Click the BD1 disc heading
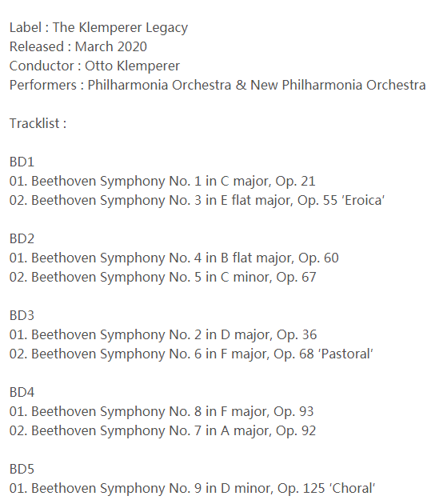 22,162
